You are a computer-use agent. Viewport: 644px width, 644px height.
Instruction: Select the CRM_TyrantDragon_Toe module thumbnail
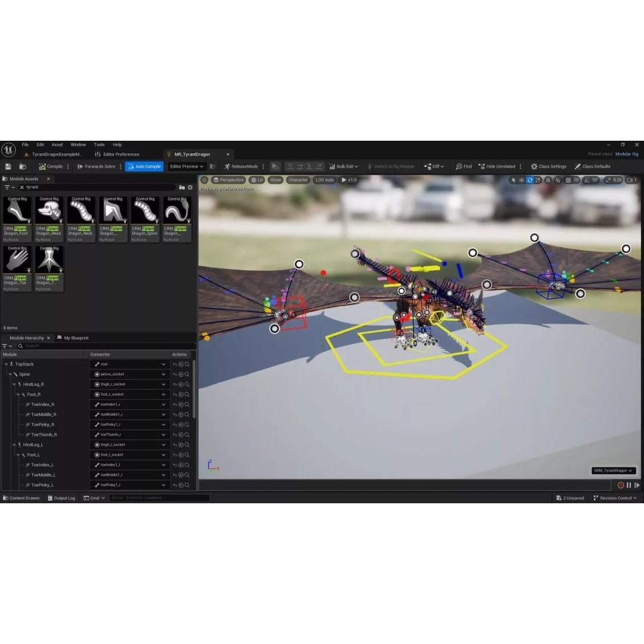(17, 268)
